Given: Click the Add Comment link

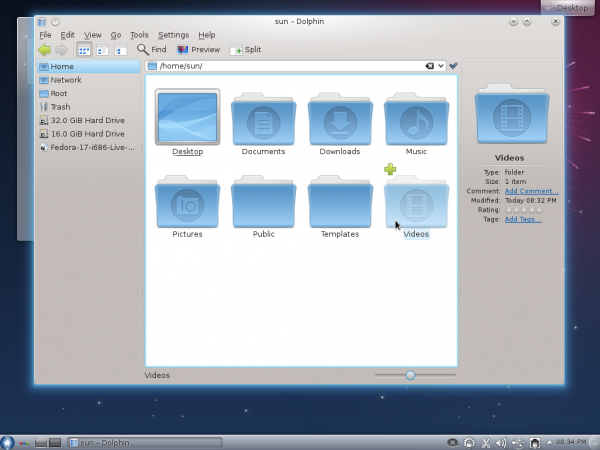Looking at the screenshot, I should click(531, 191).
